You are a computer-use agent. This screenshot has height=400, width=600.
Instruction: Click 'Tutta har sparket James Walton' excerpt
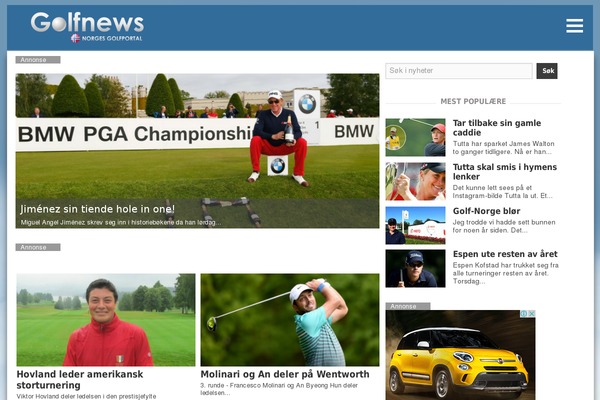coord(503,148)
